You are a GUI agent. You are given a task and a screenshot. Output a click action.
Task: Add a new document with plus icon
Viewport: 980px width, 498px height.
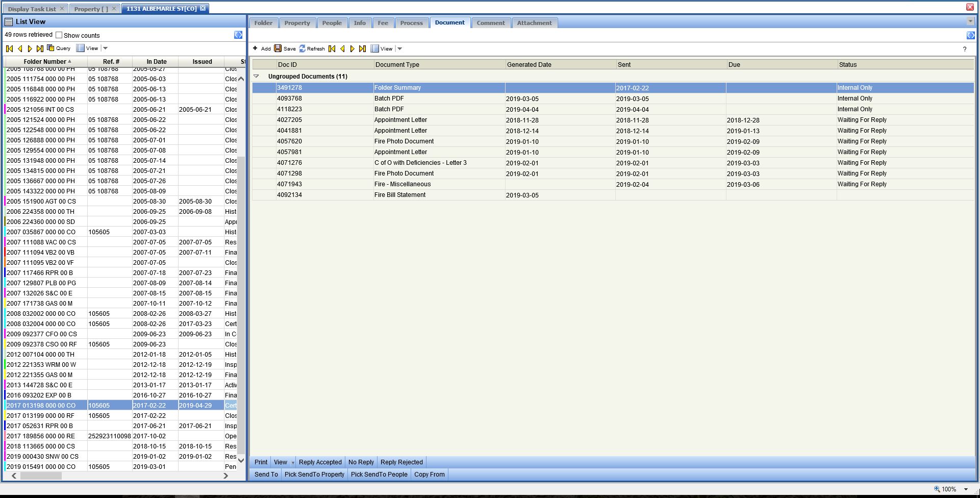256,48
